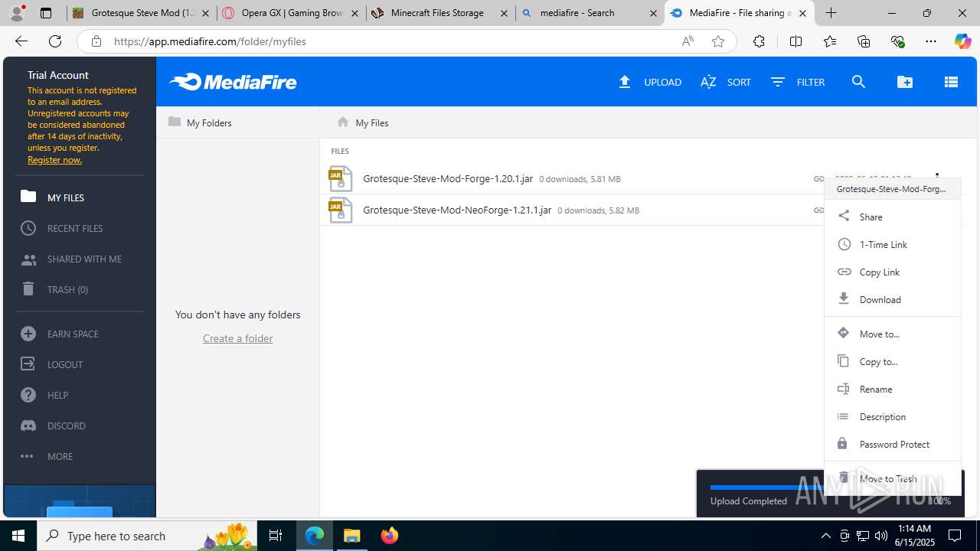Viewport: 980px width, 551px height.
Task: Click the new folder icon
Action: [x=905, y=82]
